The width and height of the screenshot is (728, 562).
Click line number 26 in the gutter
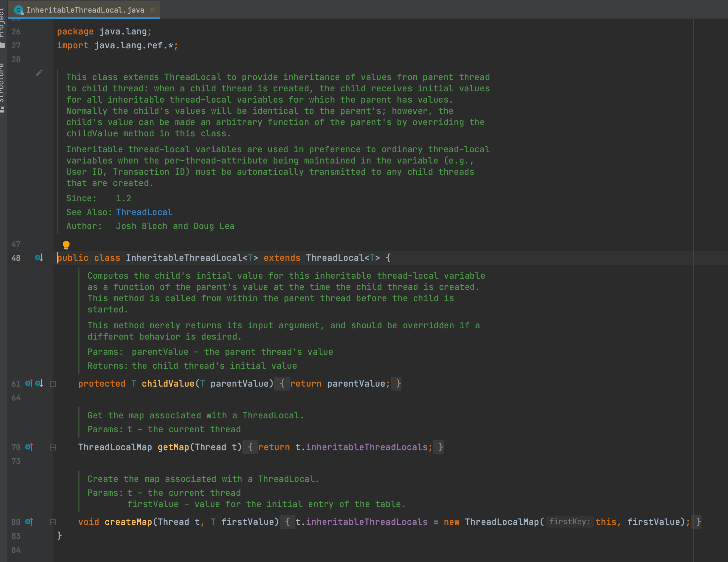click(16, 32)
